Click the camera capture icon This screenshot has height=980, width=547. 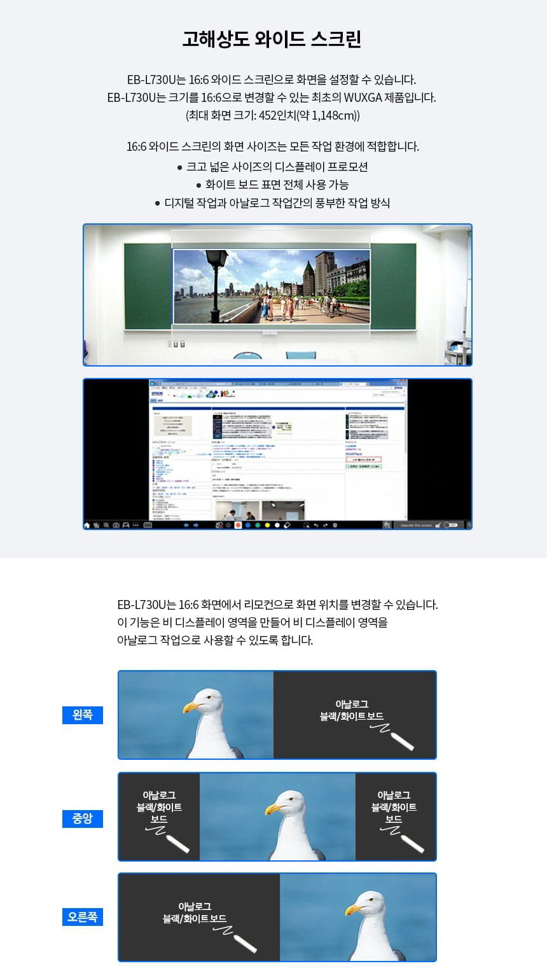pyautogui.click(x=116, y=525)
